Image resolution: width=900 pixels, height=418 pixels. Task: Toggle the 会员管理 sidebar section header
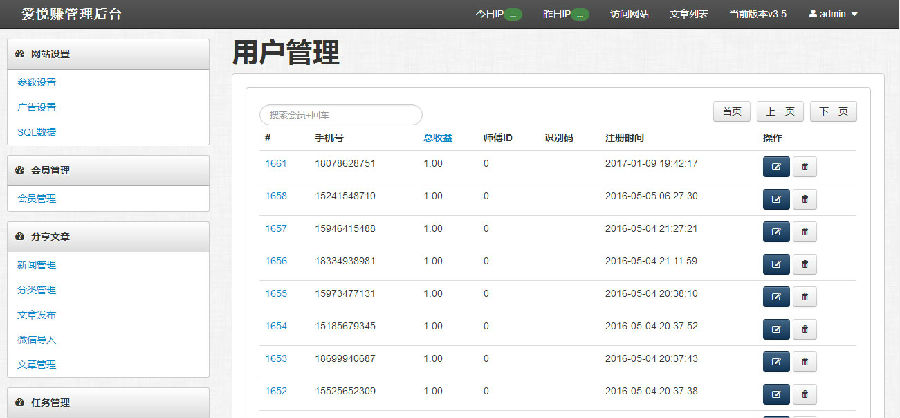(x=108, y=171)
